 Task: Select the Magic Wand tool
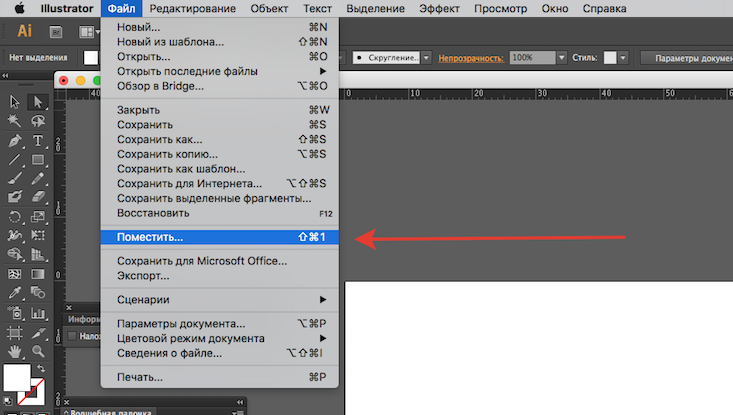14,121
